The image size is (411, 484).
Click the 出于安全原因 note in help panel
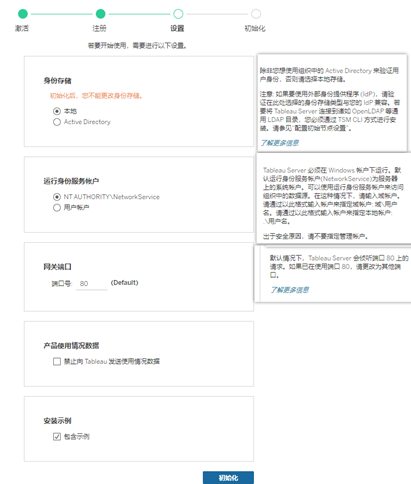click(316, 236)
